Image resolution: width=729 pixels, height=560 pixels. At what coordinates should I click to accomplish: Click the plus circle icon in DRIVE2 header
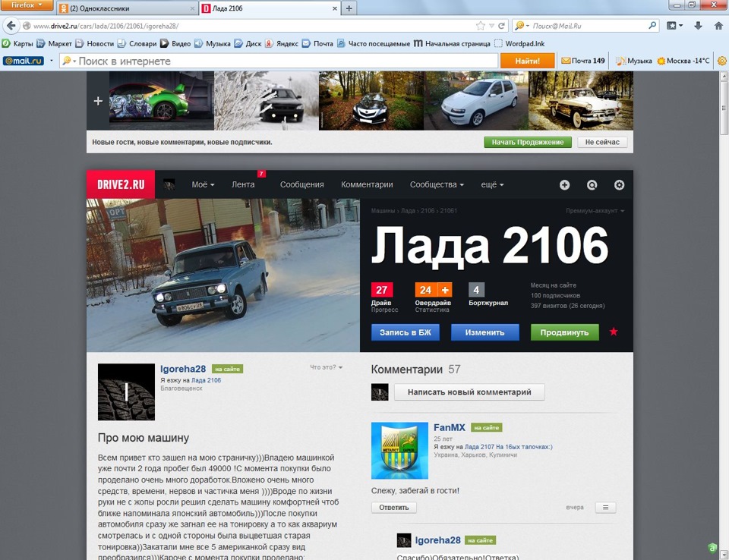pos(564,185)
